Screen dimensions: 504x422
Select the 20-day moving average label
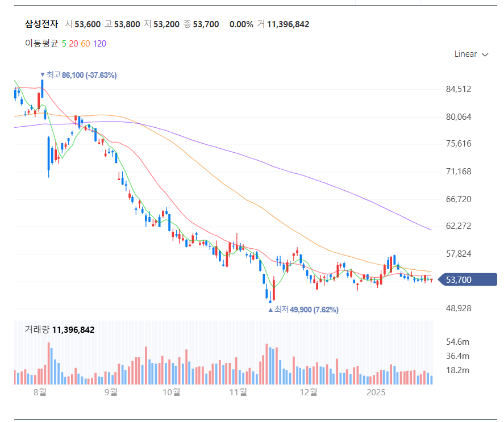coord(73,44)
